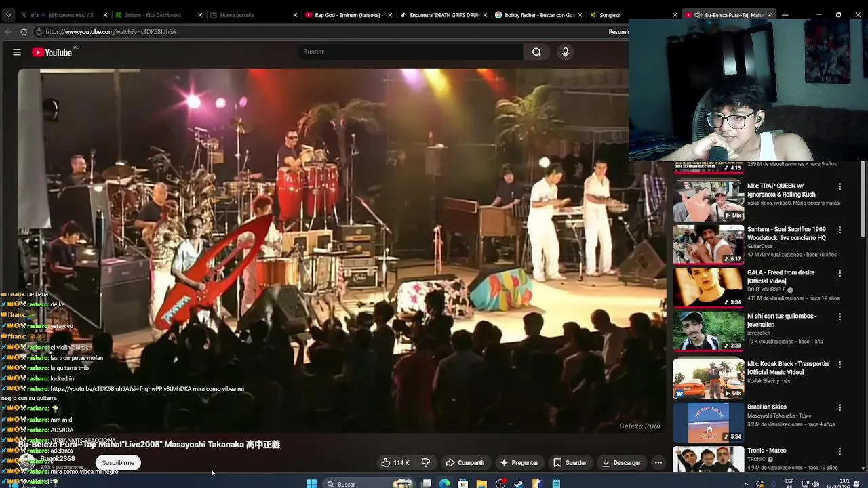Image resolution: width=868 pixels, height=488 pixels.
Task: Open options for Ni ahí con tus quilombos
Action: click(x=840, y=317)
